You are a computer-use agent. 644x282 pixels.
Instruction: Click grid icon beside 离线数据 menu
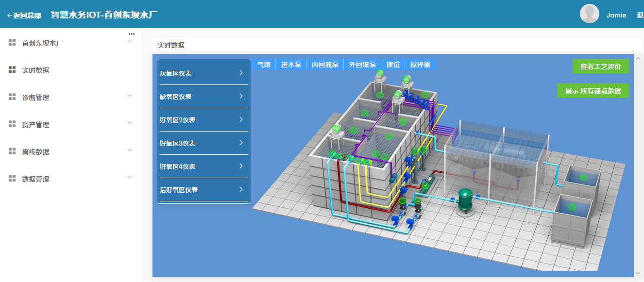click(13, 151)
